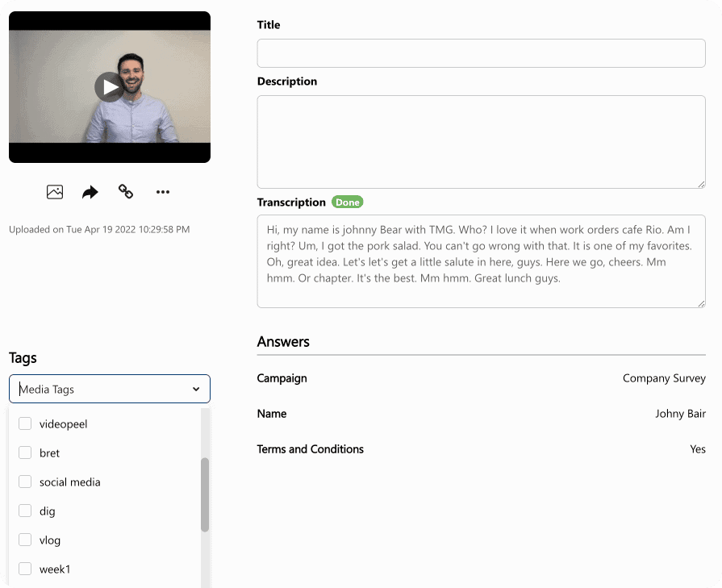Open the three-dots more options menu

tap(163, 192)
